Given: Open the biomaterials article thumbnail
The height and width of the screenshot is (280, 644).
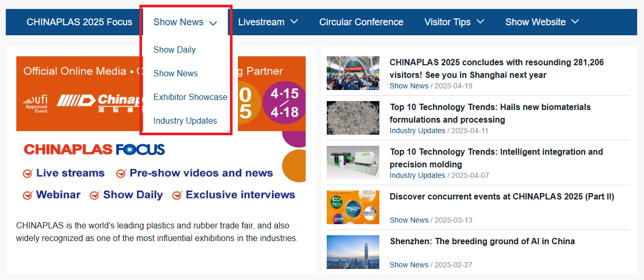Looking at the screenshot, I should coord(353,118).
